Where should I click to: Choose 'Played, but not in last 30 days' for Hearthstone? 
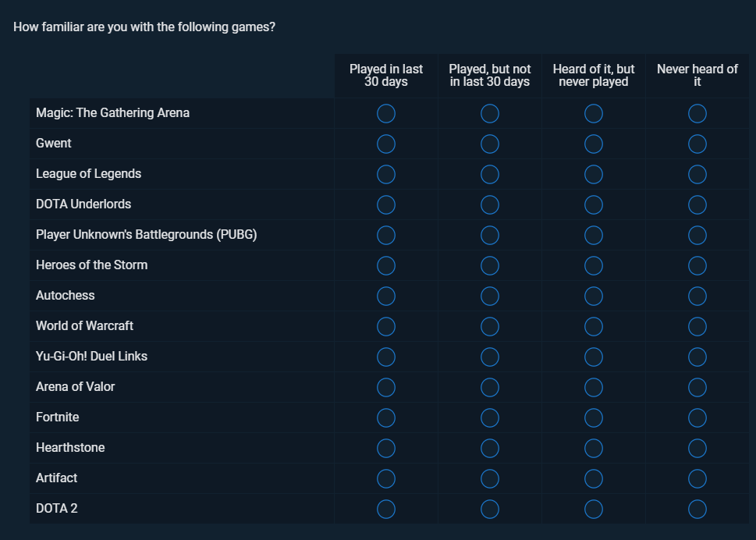[x=490, y=448]
